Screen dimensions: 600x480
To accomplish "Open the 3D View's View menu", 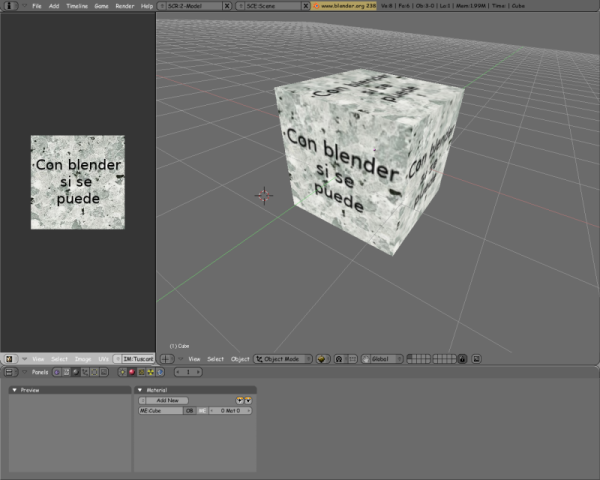I will coord(194,359).
